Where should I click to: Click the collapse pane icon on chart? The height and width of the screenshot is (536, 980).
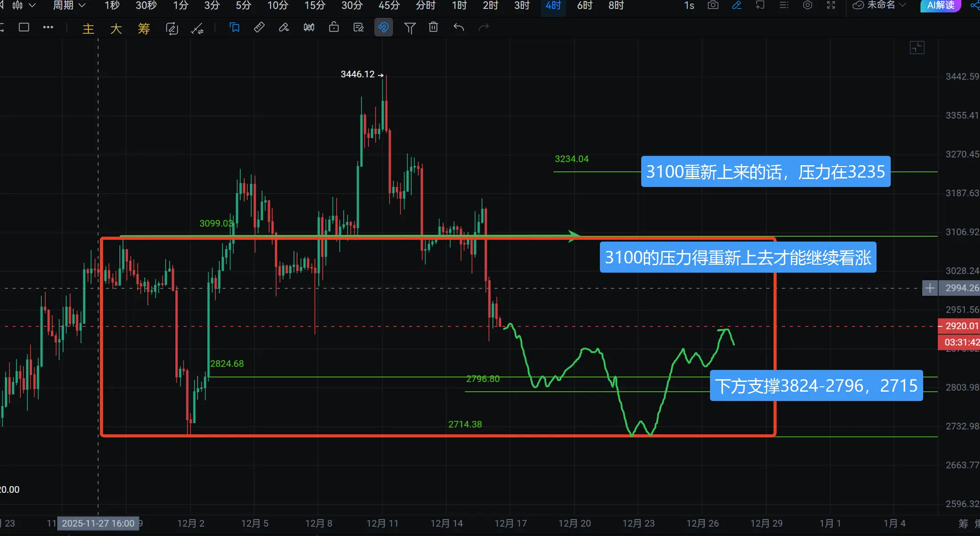[917, 48]
